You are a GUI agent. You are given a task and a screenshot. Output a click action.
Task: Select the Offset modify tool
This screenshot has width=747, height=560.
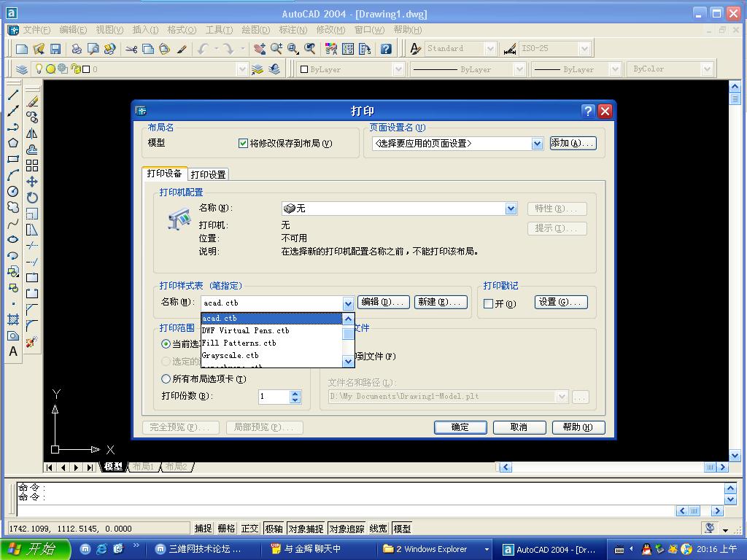(x=32, y=149)
